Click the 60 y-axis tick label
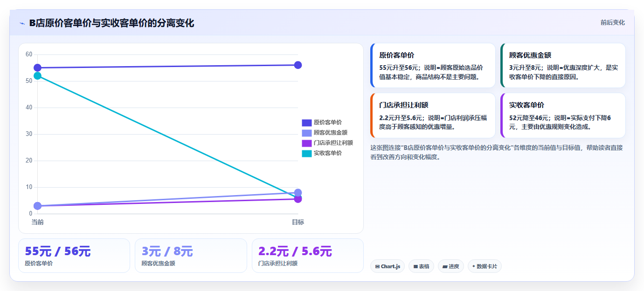The height and width of the screenshot is (291, 644). pyautogui.click(x=29, y=54)
